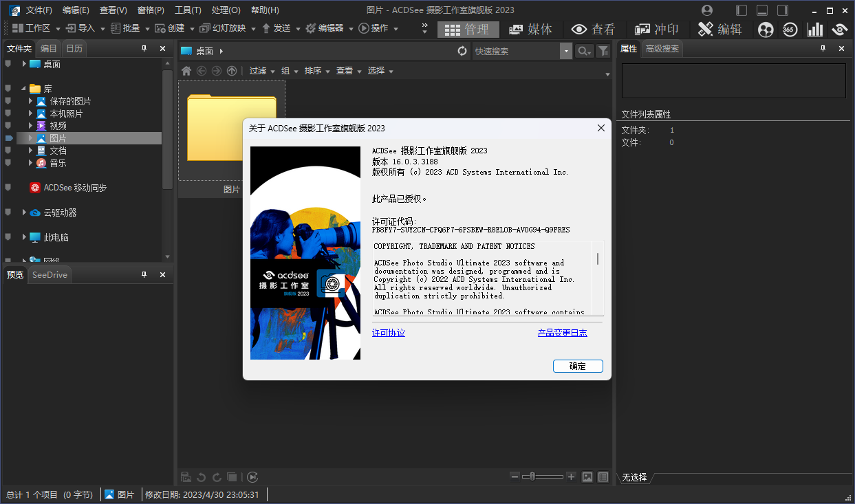This screenshot has height=504, width=855.
Task: Open the 编辑(E) menu
Action: point(76,10)
